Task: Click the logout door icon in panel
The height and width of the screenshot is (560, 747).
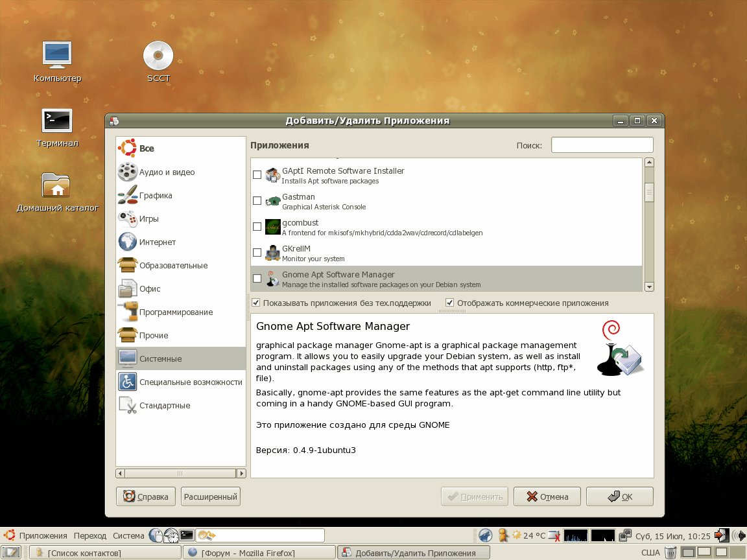Action: click(722, 535)
